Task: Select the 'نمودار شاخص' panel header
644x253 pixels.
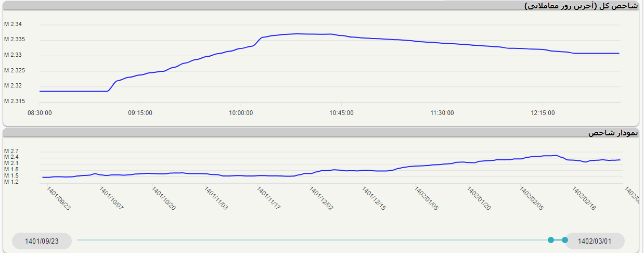Action: (x=613, y=133)
